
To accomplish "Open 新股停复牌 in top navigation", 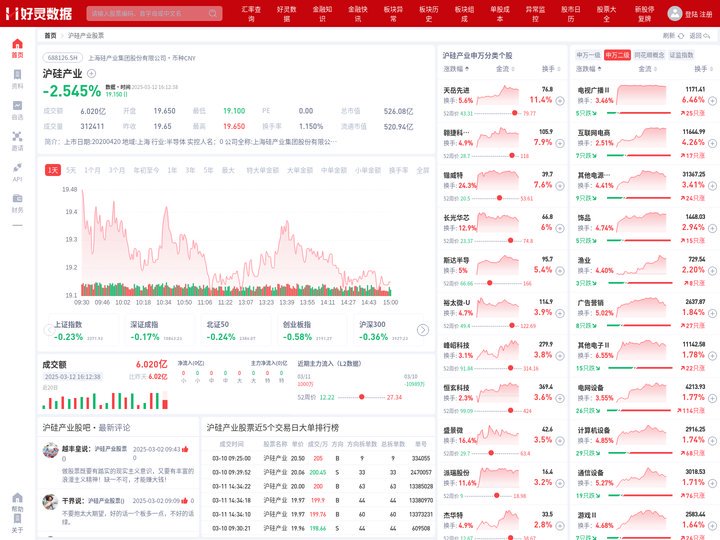I will point(644,13).
